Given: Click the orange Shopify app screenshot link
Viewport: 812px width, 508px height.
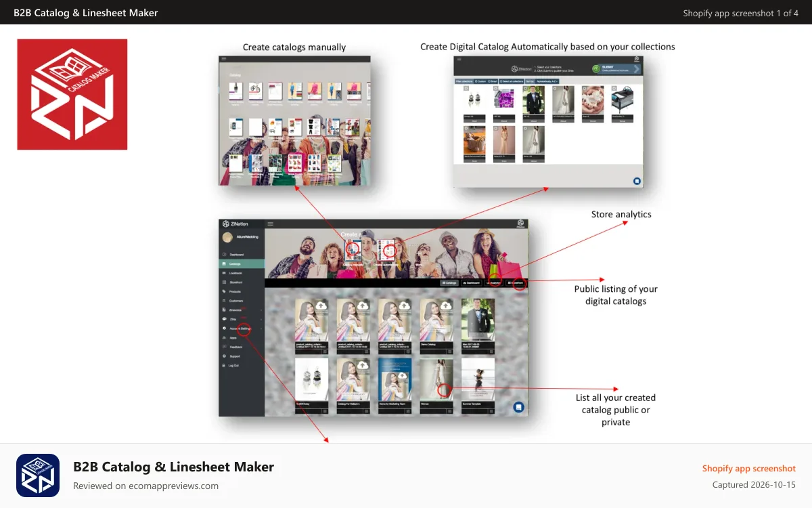Looking at the screenshot, I should [749, 469].
